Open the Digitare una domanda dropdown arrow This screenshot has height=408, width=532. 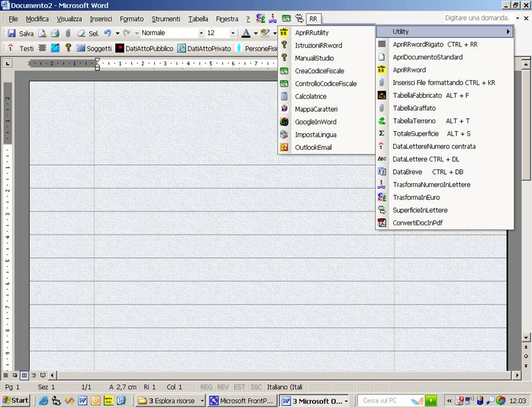[x=518, y=19]
